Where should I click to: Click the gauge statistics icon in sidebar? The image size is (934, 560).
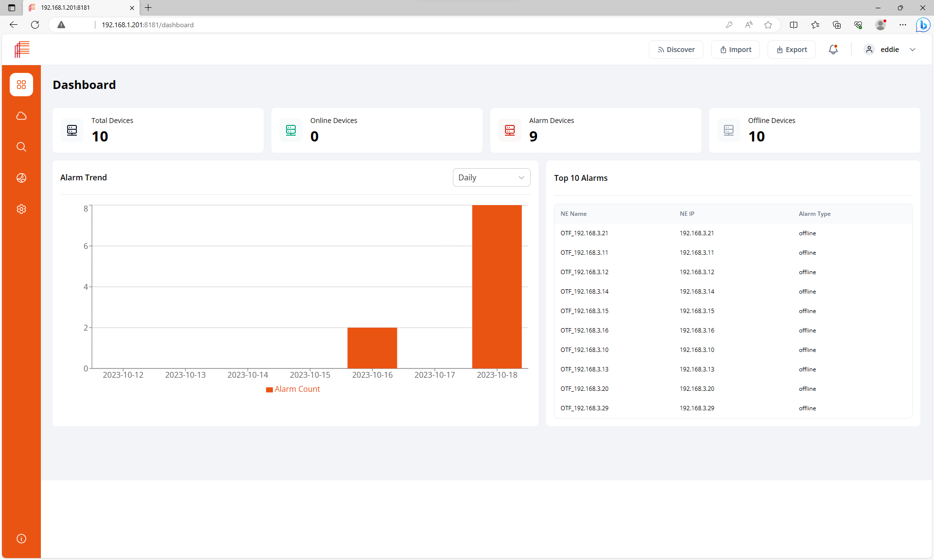21,178
